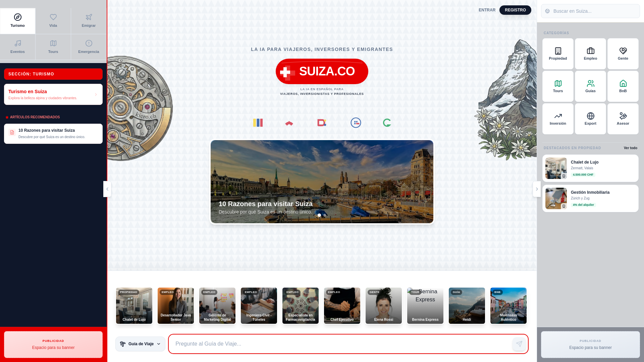Image resolution: width=644 pixels, height=362 pixels.
Task: Click the blue circled flag logo
Action: pos(356,123)
